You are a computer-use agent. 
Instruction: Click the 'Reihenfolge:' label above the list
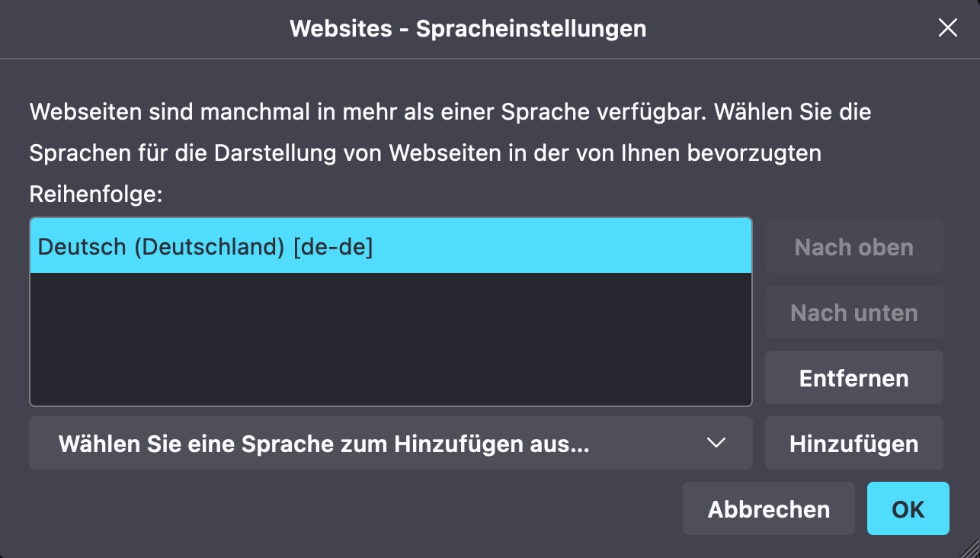[x=96, y=194]
